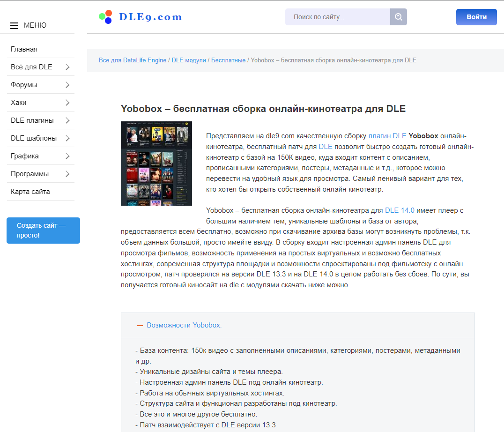Viewport: 504px width, 432px height.
Task: Click the line База контента: 150к видео
Action: point(297,356)
